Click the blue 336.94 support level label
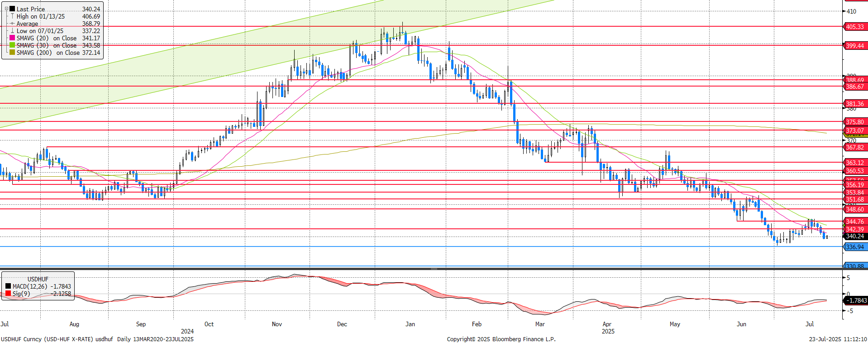Image resolution: width=868 pixels, height=343 pixels. 855,247
